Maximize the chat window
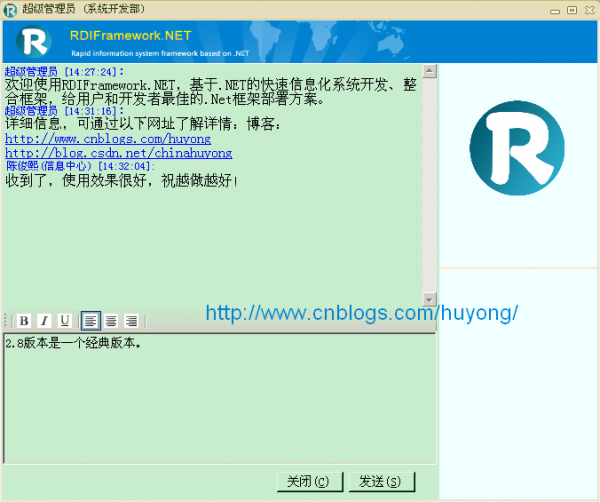600x502 pixels. point(572,10)
